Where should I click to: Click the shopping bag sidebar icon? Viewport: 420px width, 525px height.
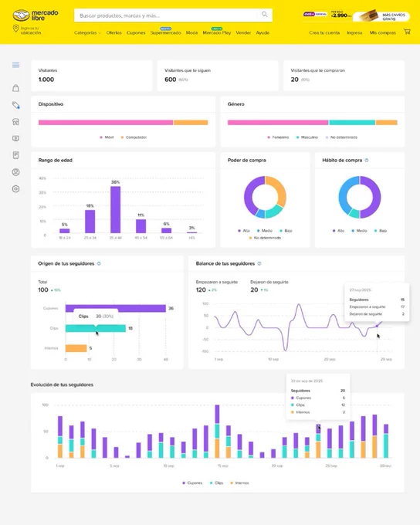[15, 88]
